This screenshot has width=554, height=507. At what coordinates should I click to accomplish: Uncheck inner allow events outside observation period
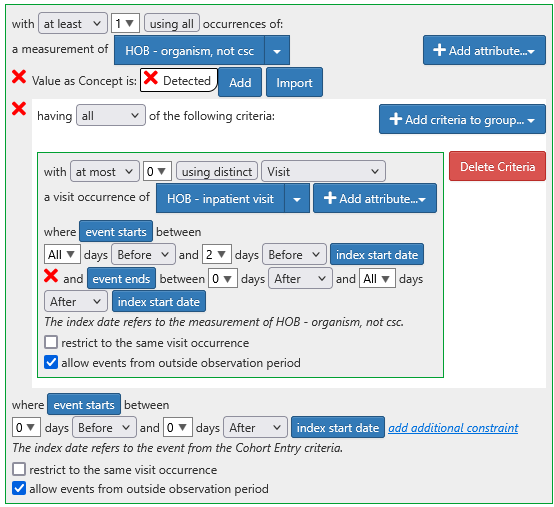coord(51,362)
